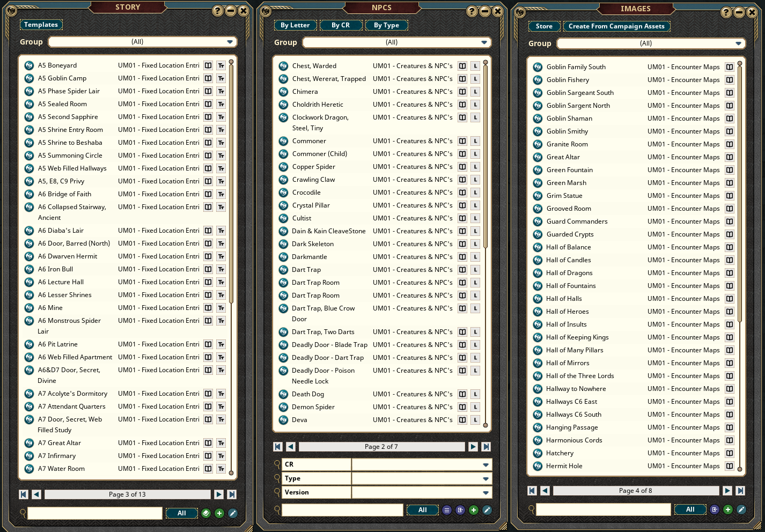This screenshot has height=532, width=765.
Task: Go to next page in Images list
Action: [727, 490]
